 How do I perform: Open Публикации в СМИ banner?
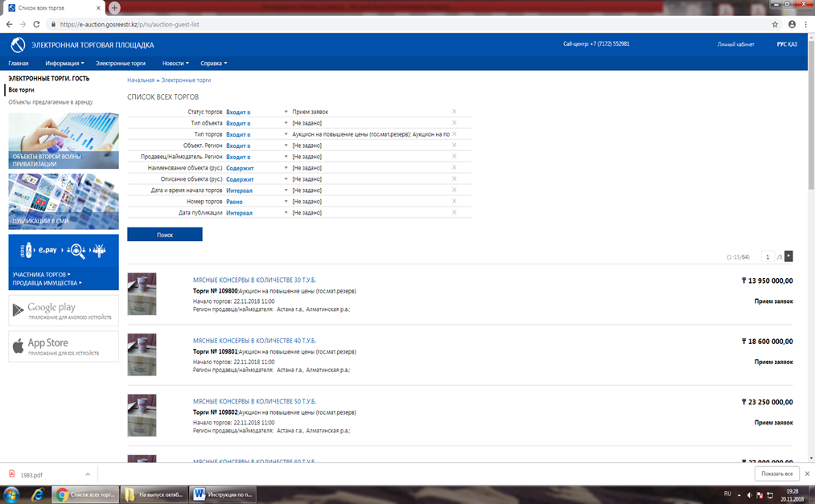(64, 202)
